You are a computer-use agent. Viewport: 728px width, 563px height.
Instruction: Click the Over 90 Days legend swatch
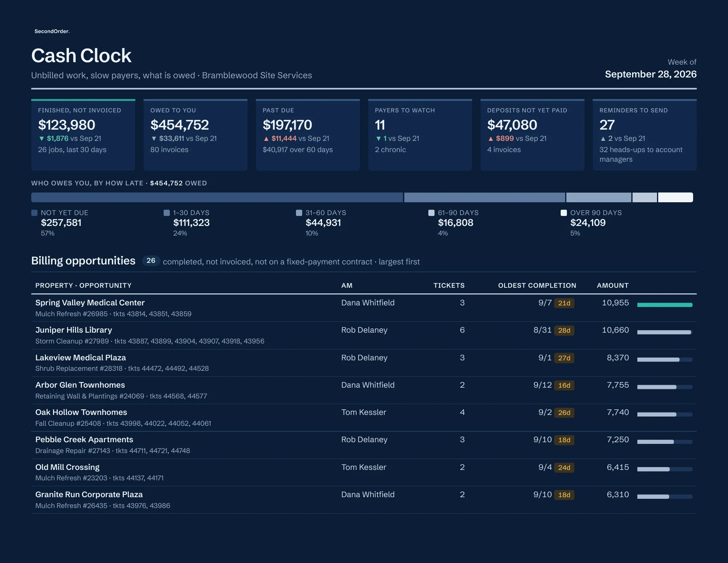pyautogui.click(x=564, y=213)
